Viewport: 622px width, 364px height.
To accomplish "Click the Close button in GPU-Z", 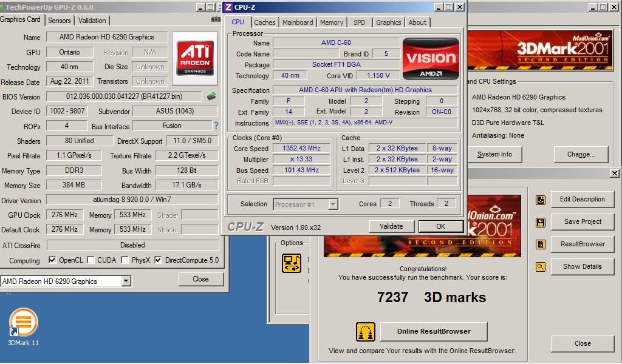I will 200,279.
